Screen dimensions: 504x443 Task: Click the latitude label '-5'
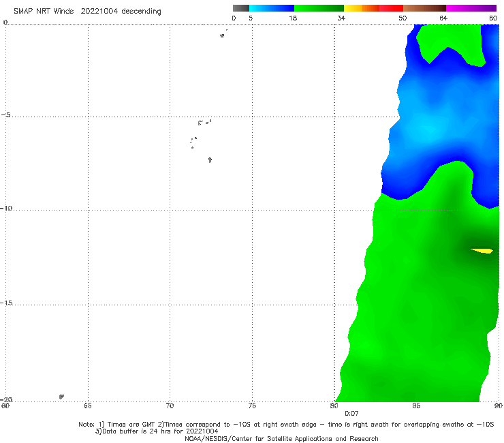pos(6,115)
